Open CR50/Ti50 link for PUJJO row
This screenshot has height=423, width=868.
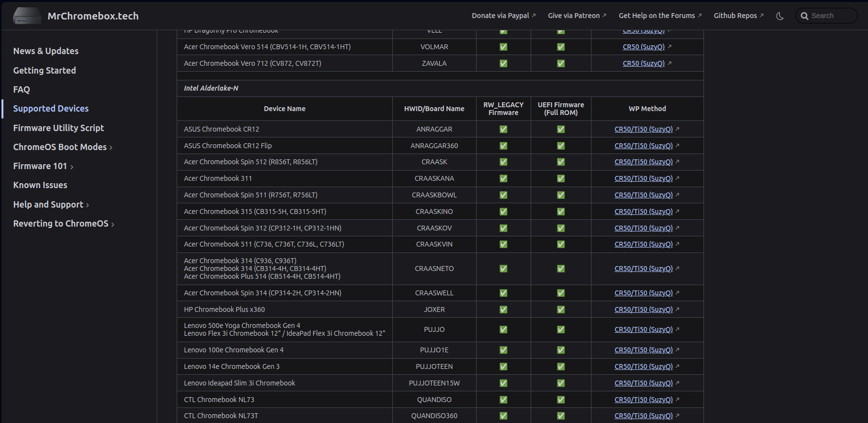pyautogui.click(x=644, y=329)
